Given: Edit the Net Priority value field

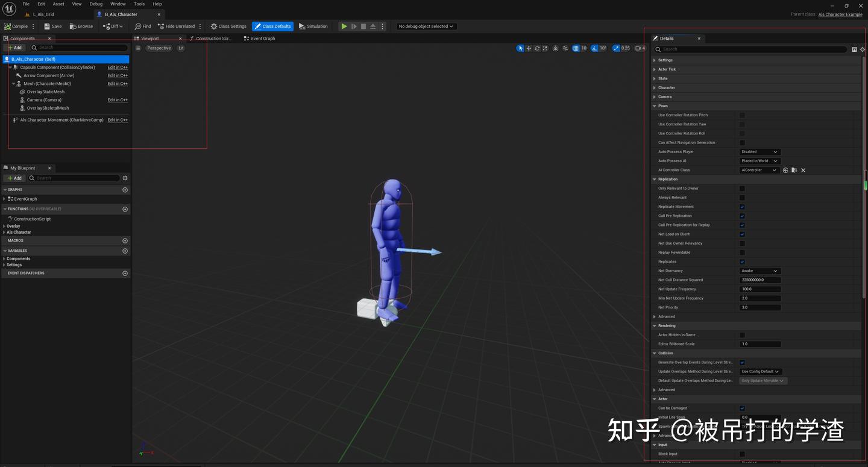Looking at the screenshot, I should click(x=759, y=307).
